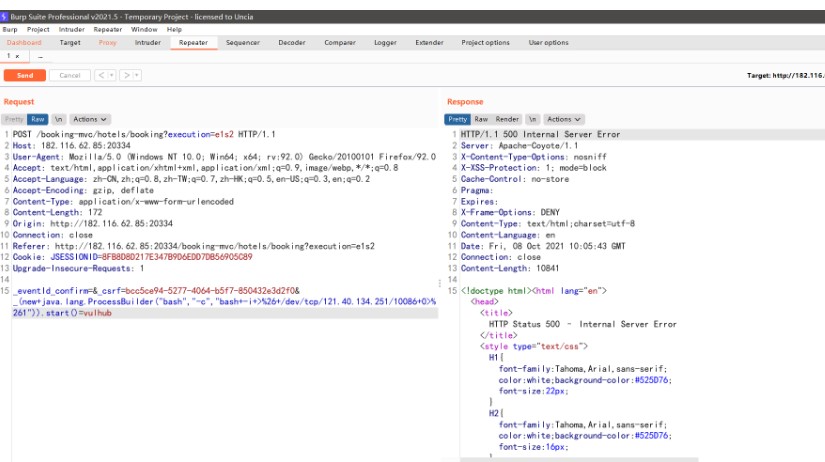Click the HTTP/1.1 500 Internal Server Error status line
The width and height of the screenshot is (825, 462).
[x=540, y=134]
